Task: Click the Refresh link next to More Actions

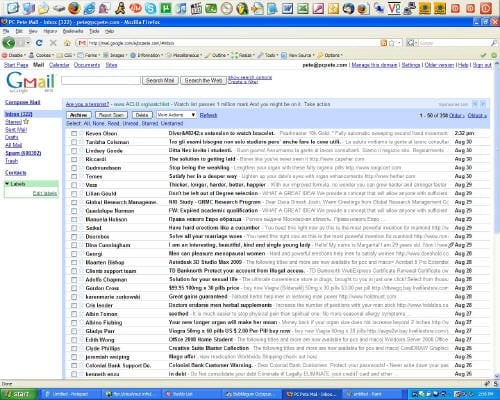Action: pos(208,115)
